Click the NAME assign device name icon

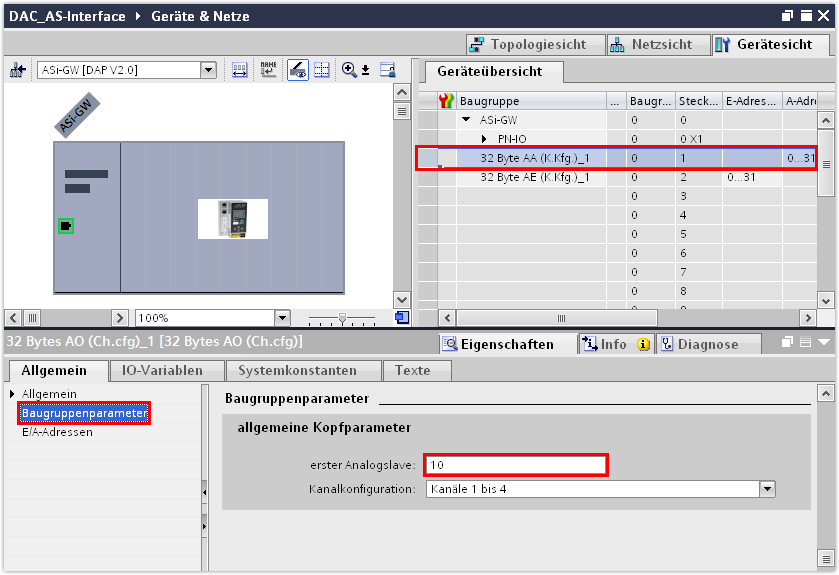(x=268, y=70)
